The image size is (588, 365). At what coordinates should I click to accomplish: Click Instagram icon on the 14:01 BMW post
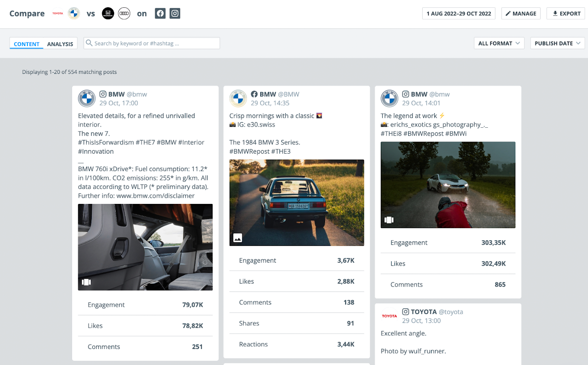coord(405,94)
